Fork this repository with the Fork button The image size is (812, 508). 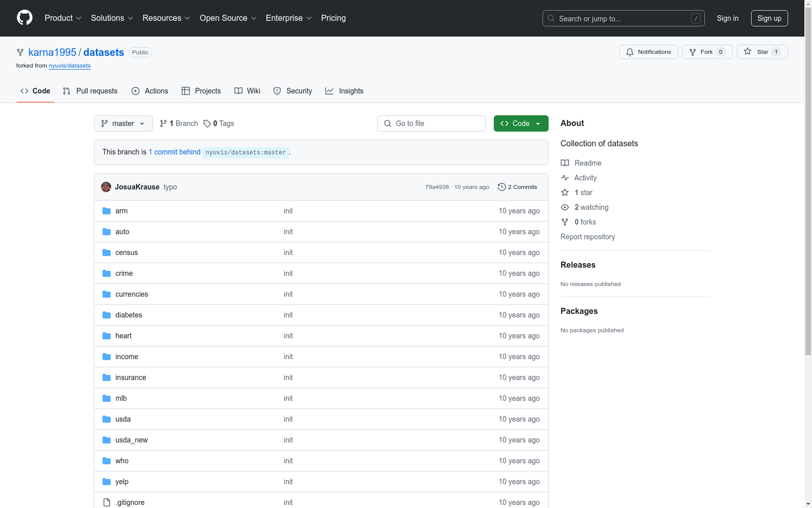click(x=707, y=52)
